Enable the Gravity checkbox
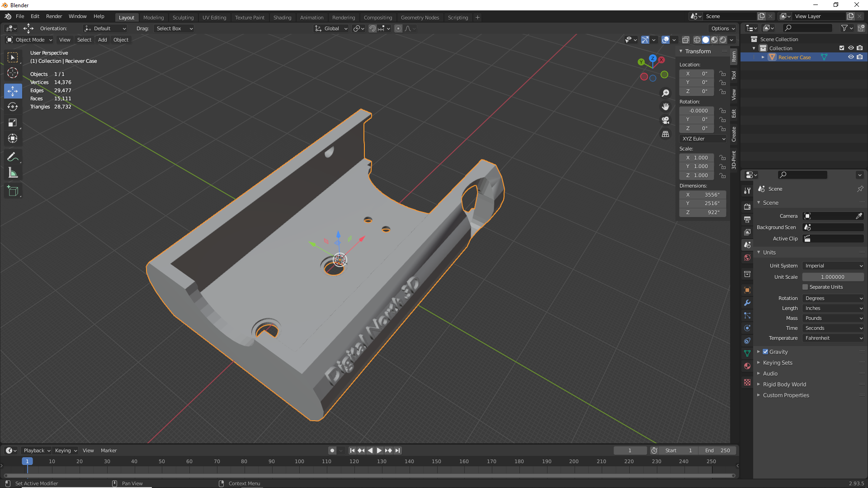This screenshot has height=488, width=868. tap(765, 352)
